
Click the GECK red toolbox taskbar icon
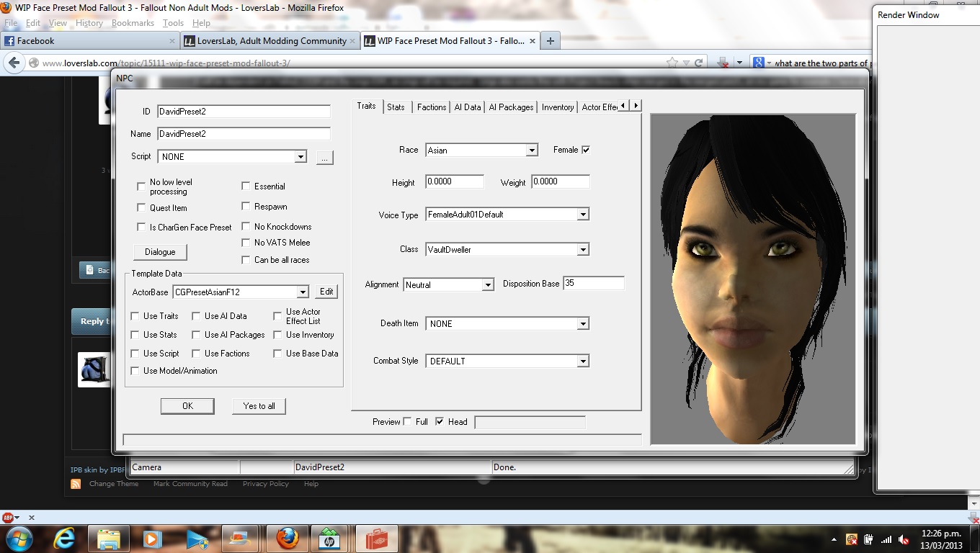click(375, 539)
